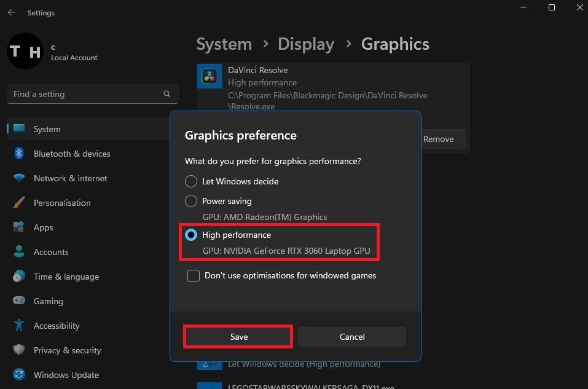Open Privacy & security settings

[x=67, y=350]
